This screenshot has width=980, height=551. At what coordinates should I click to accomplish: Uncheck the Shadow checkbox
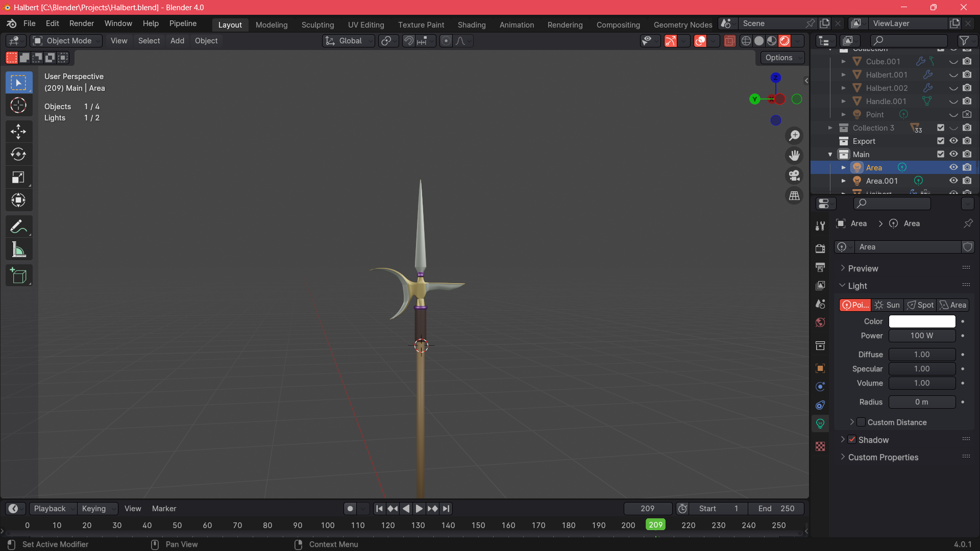(x=852, y=440)
